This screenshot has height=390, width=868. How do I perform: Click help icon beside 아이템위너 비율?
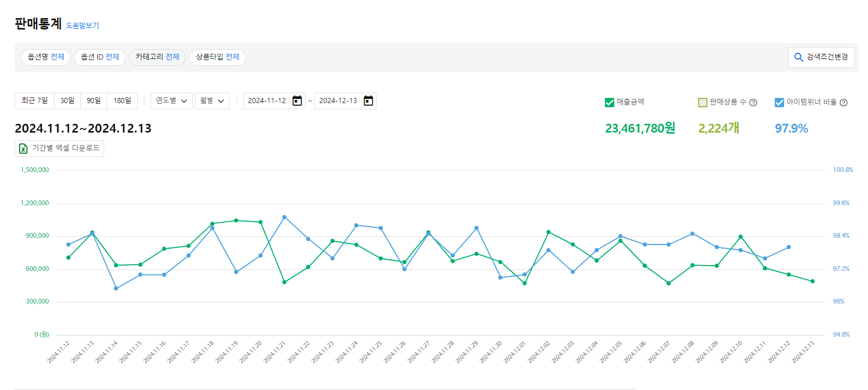pos(844,103)
